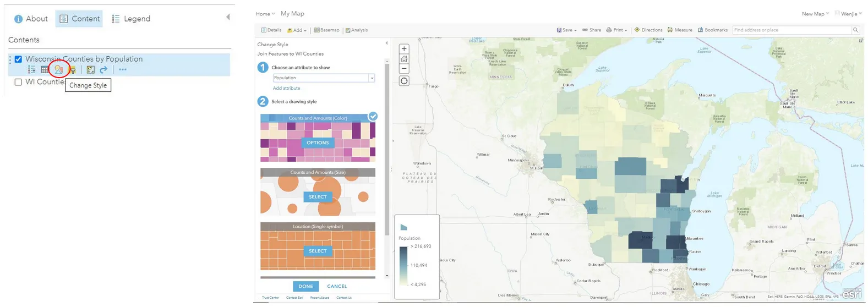
Task: Uncheck Wisconsin Counties by Population layer
Action: pyautogui.click(x=18, y=59)
